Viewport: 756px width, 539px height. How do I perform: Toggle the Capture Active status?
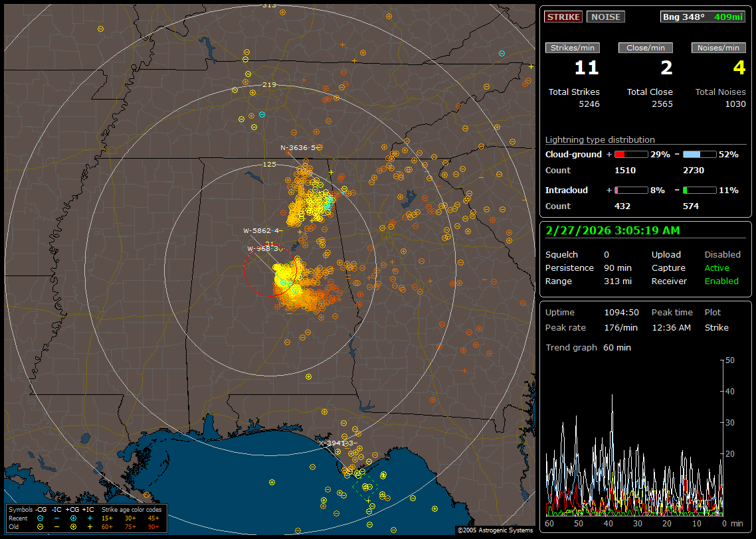[717, 268]
